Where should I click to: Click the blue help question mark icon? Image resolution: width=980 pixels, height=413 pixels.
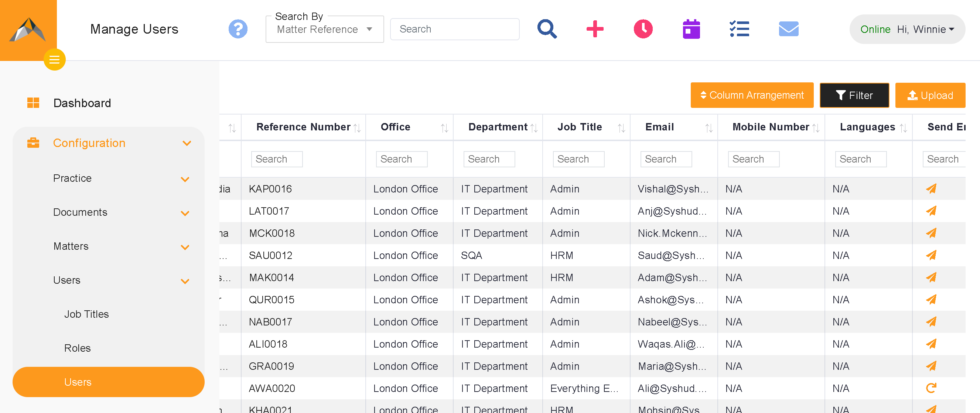tap(238, 29)
